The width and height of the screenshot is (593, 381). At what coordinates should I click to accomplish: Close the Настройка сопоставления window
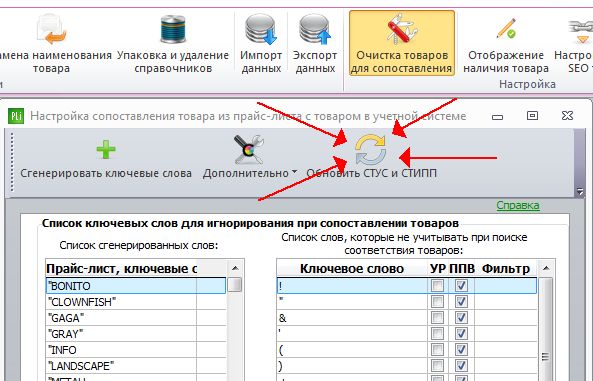[567, 115]
